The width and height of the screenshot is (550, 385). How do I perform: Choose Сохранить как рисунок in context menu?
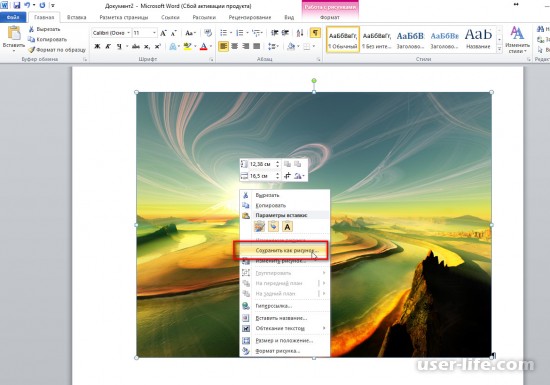point(284,251)
